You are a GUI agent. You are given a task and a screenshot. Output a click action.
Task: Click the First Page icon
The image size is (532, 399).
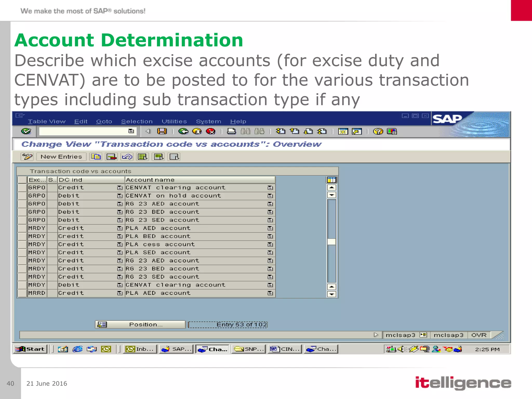(281, 131)
